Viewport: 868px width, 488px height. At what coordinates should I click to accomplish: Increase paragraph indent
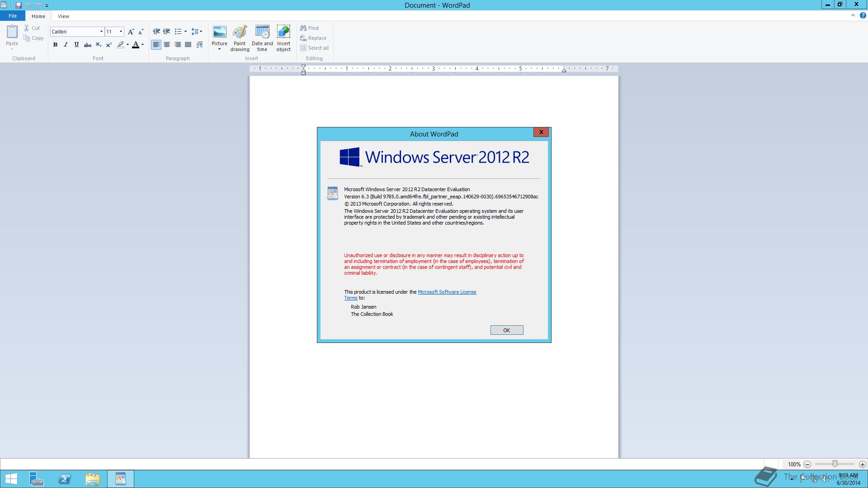(167, 32)
